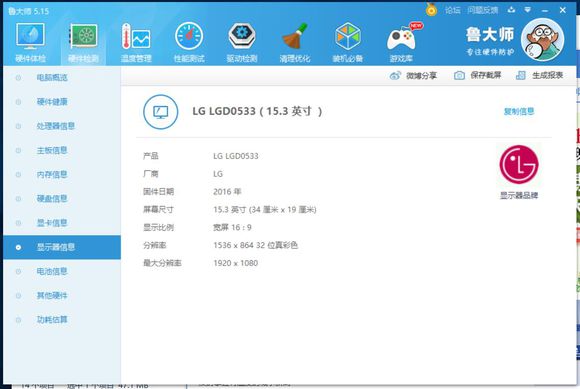Open the 游戏库 game library controller icon
Screen dimensions: 580x389
(401, 42)
